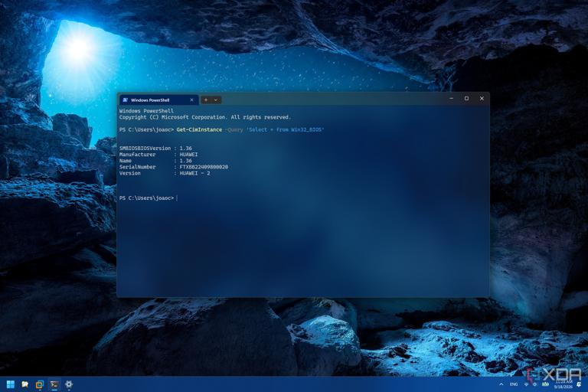This screenshot has height=392, width=588.
Task: Open the Wi-Fi network icon
Action: [x=526, y=384]
